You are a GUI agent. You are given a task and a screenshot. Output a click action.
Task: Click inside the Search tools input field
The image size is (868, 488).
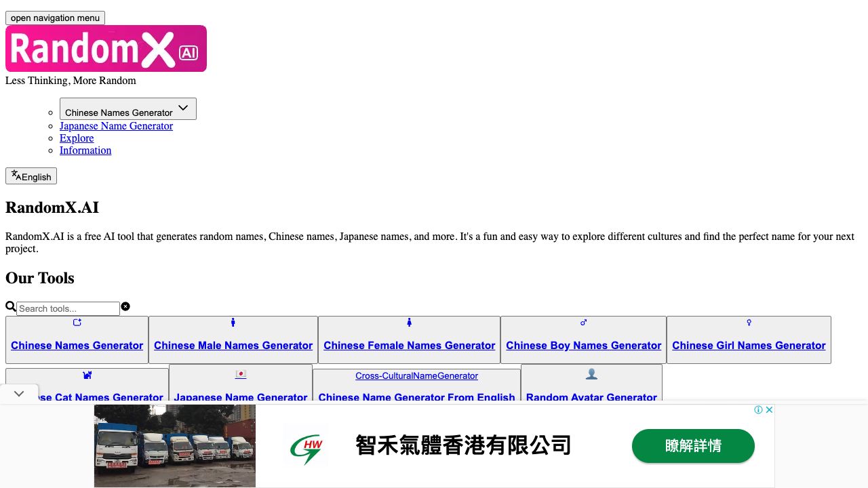68,308
